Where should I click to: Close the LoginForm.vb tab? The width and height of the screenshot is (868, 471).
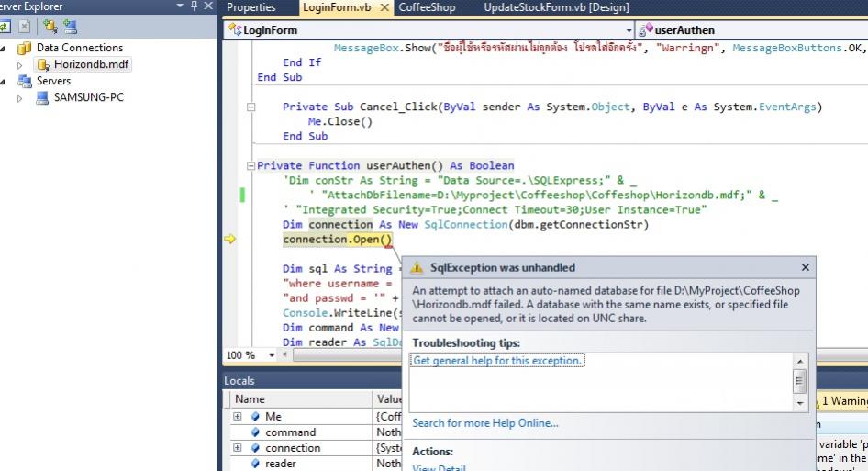pyautogui.click(x=384, y=7)
